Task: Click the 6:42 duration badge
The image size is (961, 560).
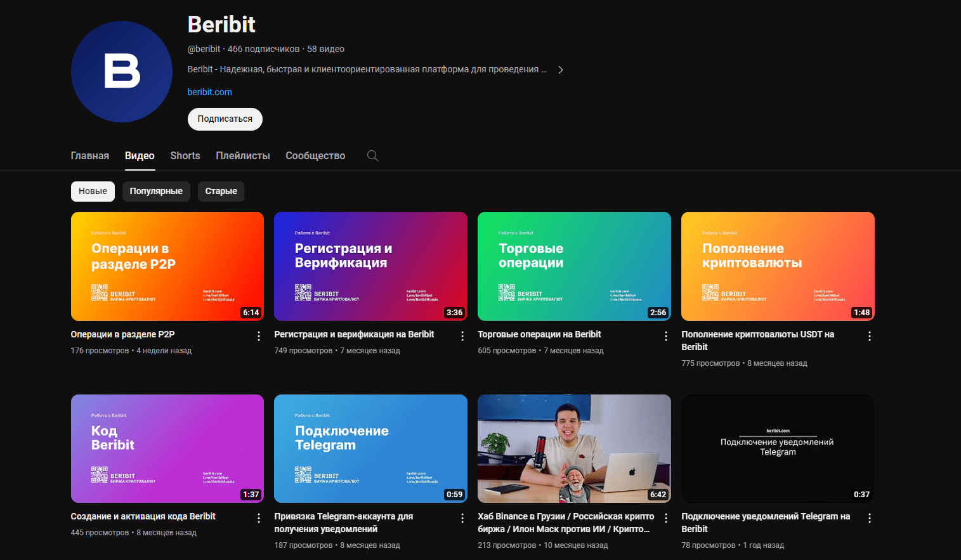Action: pos(658,495)
